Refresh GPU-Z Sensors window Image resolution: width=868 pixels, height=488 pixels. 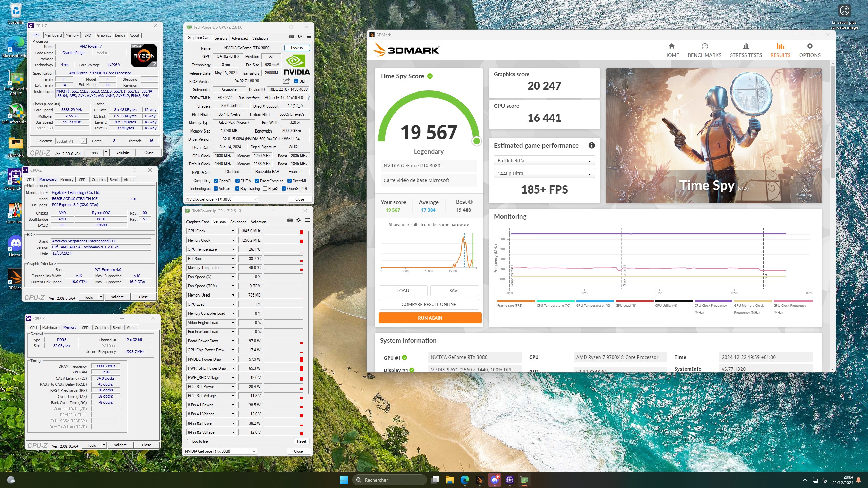[298, 220]
